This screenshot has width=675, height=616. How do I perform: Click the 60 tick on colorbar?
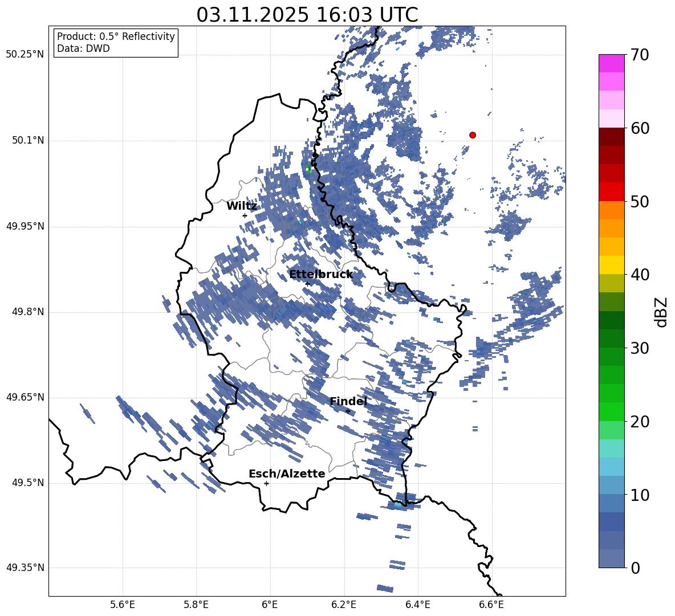(x=640, y=128)
